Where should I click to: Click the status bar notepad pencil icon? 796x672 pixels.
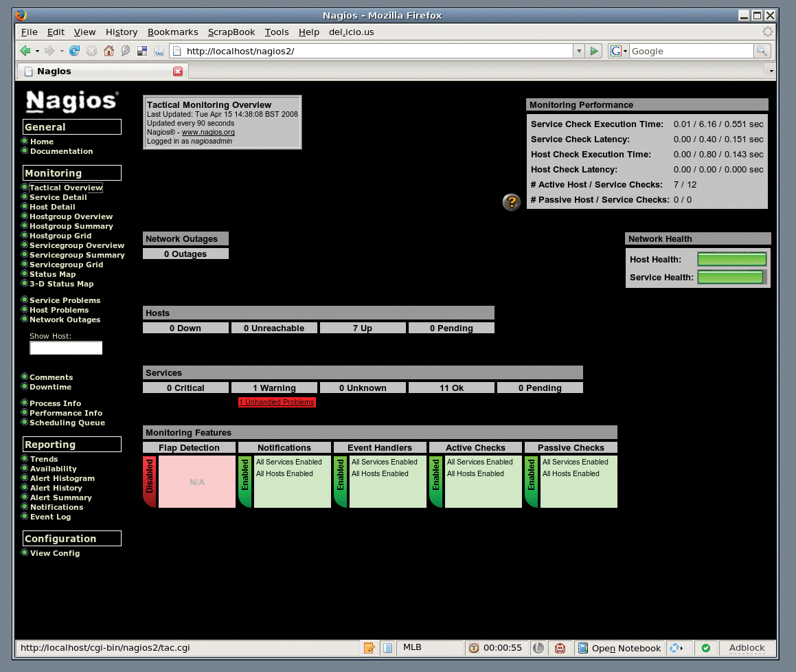(x=369, y=648)
